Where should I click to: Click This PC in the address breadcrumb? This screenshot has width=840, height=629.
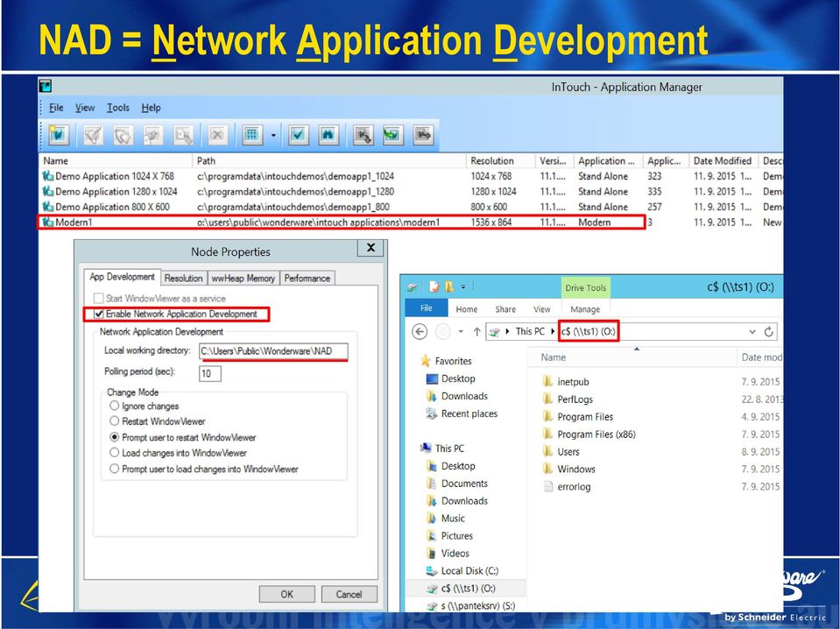530,332
